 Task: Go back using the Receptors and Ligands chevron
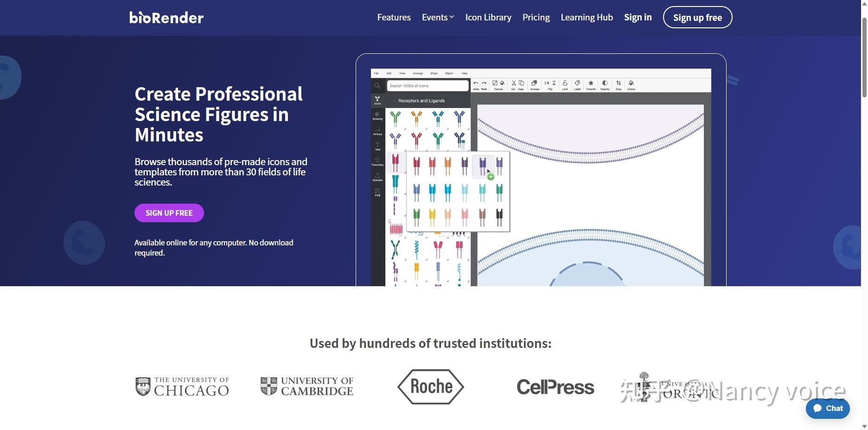395,101
